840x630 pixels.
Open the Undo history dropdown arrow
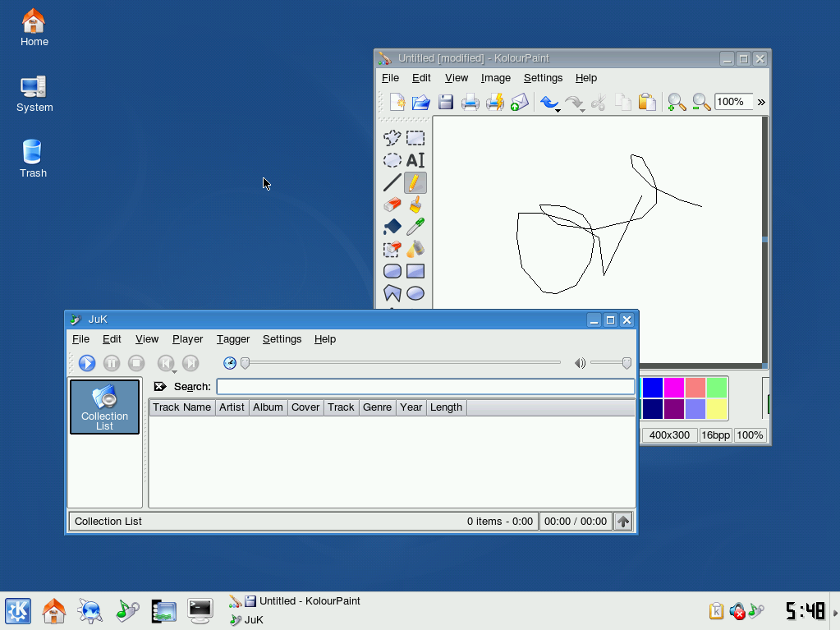click(558, 110)
